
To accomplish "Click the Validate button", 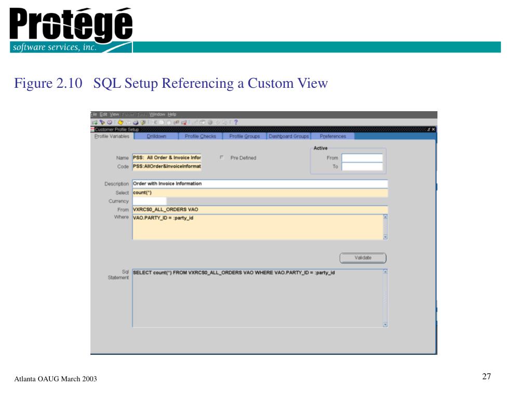I will [x=363, y=258].
